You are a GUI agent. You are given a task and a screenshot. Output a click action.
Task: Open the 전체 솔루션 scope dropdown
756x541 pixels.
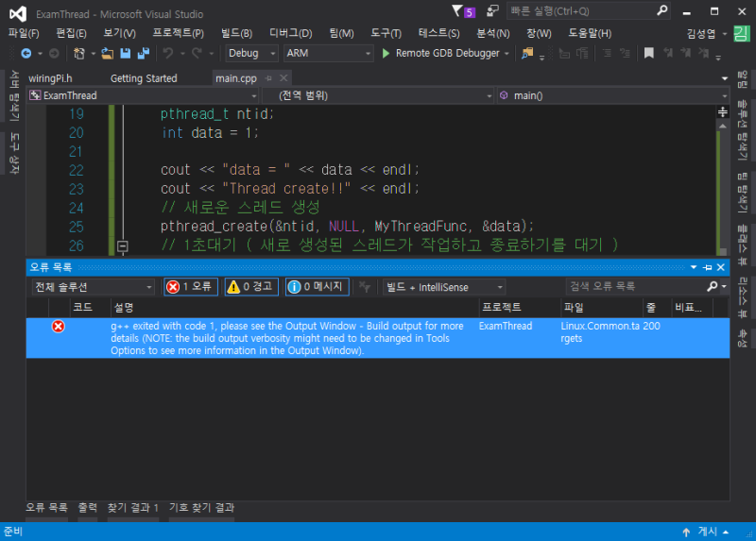point(93,287)
